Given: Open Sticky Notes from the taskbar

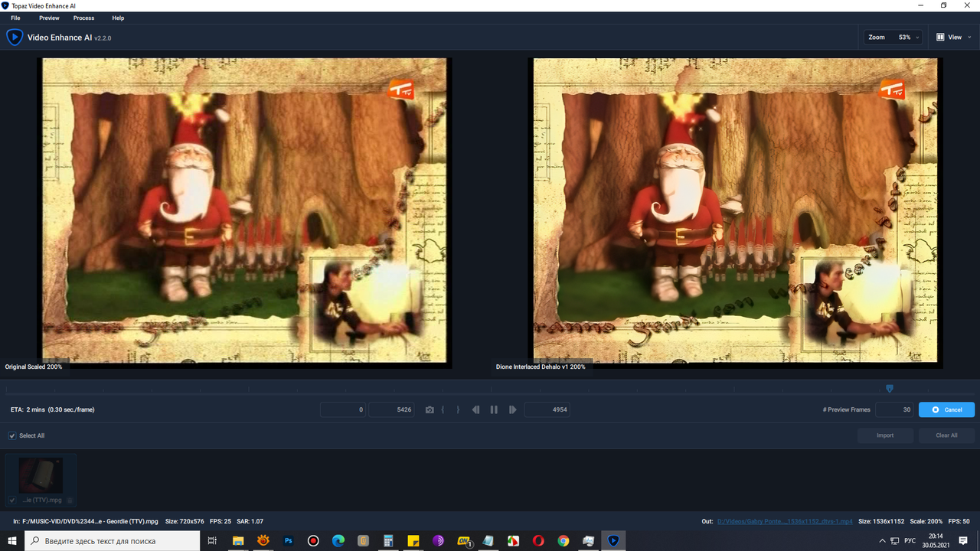Looking at the screenshot, I should [413, 540].
